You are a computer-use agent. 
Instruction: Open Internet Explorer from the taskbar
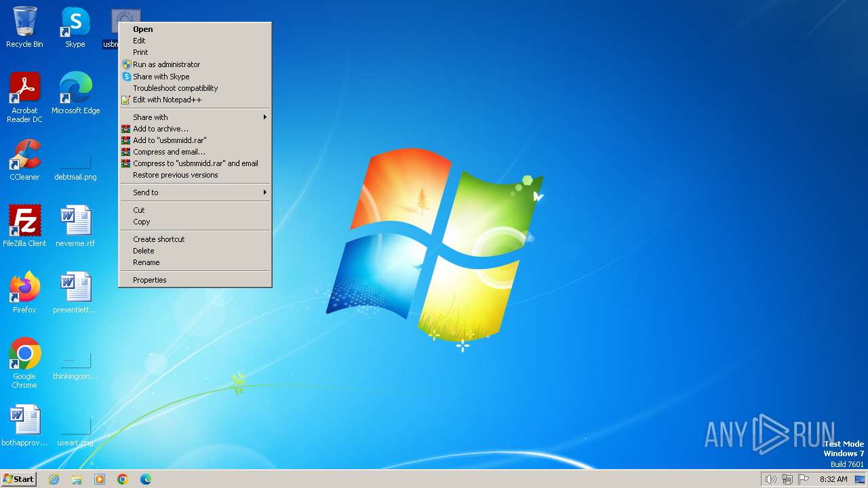click(54, 479)
